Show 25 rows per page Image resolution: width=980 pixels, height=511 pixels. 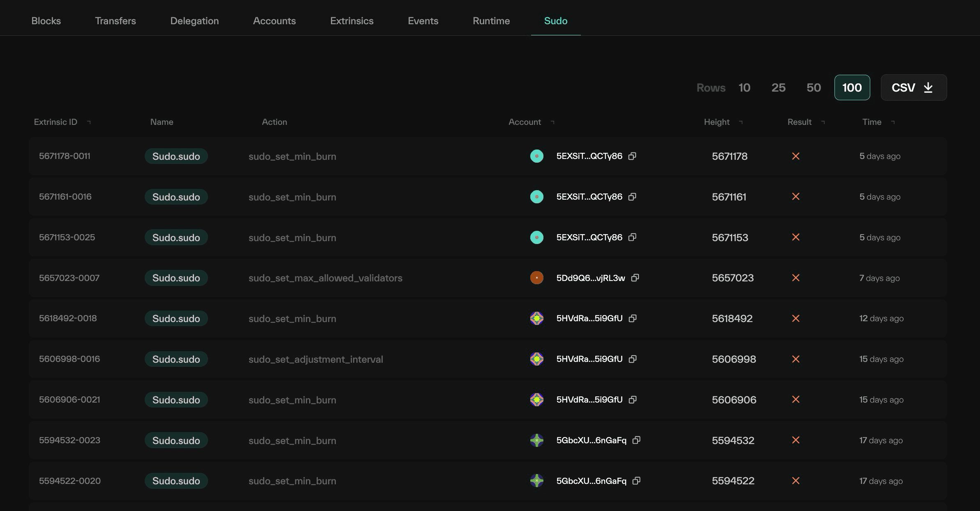point(779,87)
